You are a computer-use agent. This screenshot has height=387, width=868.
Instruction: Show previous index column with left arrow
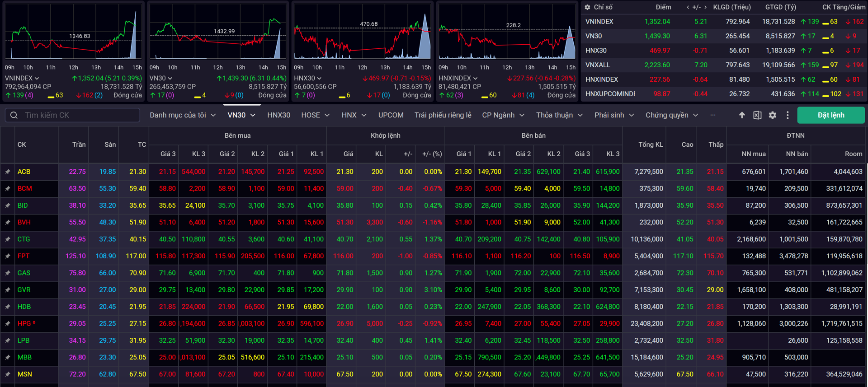tap(688, 7)
